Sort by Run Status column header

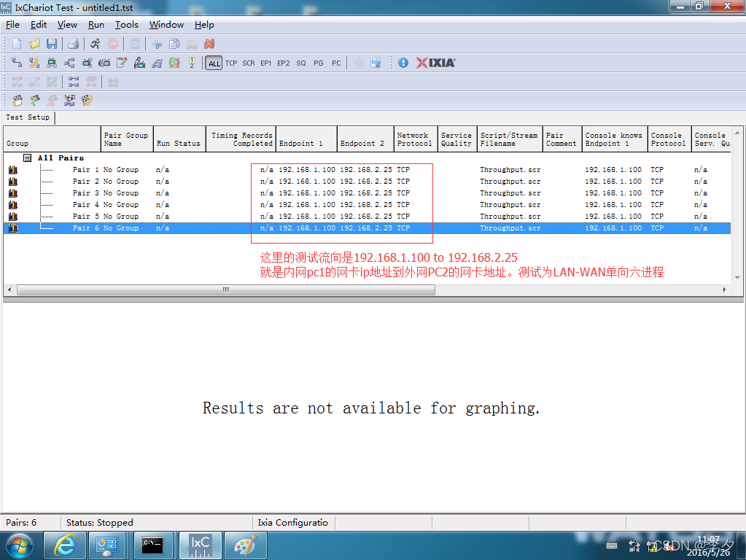pos(179,139)
